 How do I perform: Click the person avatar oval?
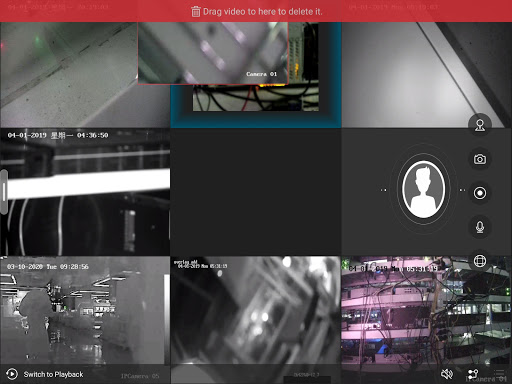[x=423, y=189]
